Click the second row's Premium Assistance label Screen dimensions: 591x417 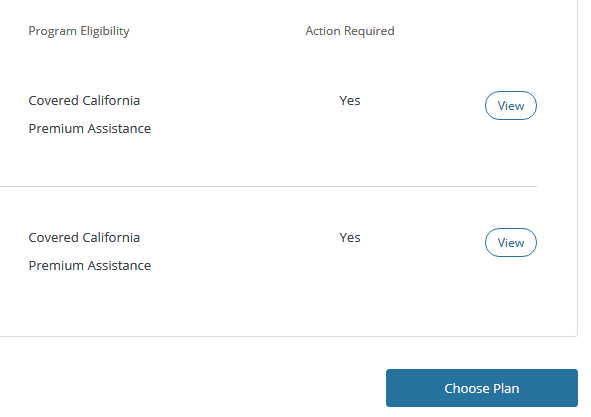[90, 265]
